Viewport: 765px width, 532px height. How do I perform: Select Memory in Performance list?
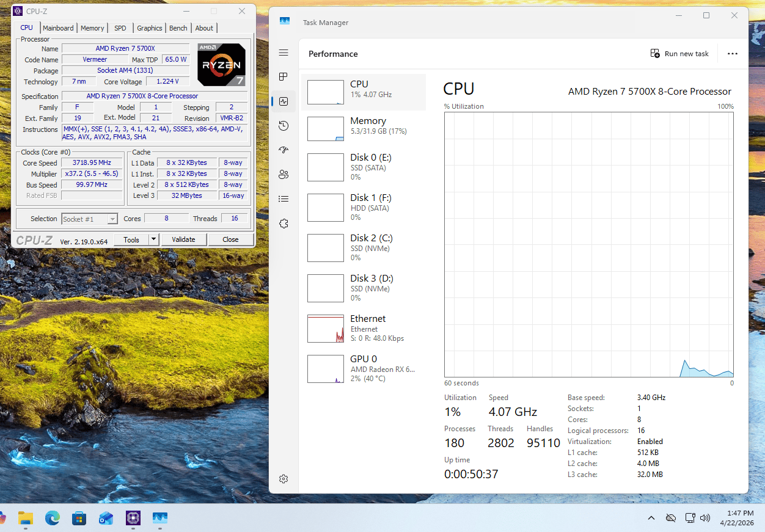pyautogui.click(x=364, y=129)
